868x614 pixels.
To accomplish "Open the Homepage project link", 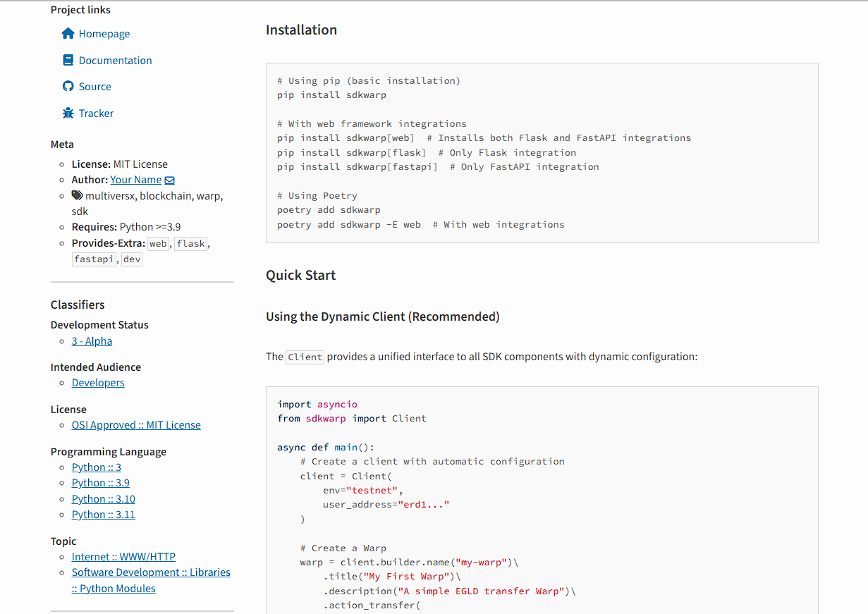I will click(104, 34).
